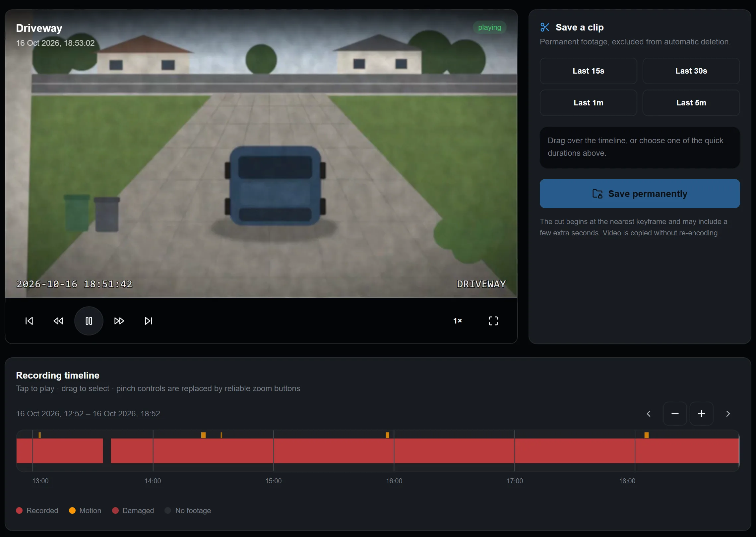Skip to the start of recording
The width and height of the screenshot is (756, 537).
coord(29,321)
